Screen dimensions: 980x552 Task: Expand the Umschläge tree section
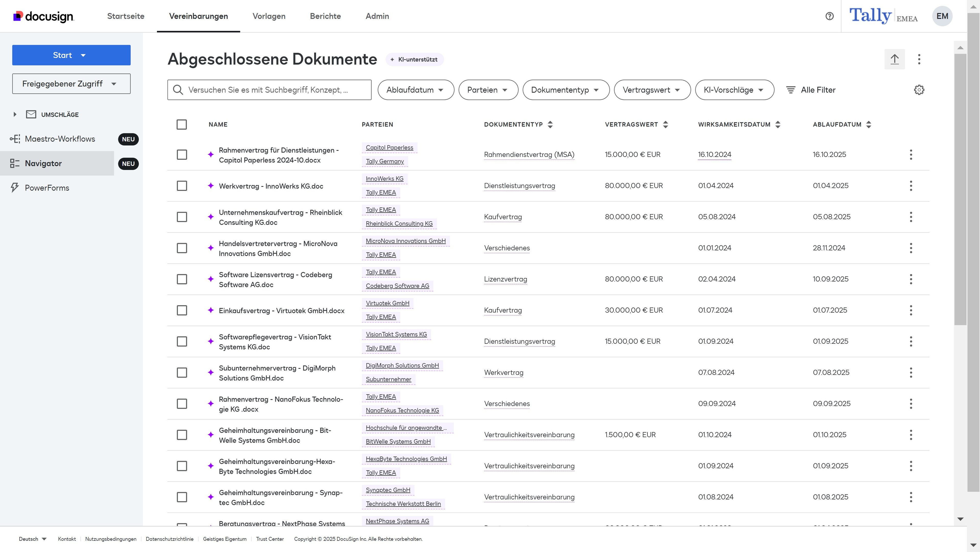pos(15,114)
